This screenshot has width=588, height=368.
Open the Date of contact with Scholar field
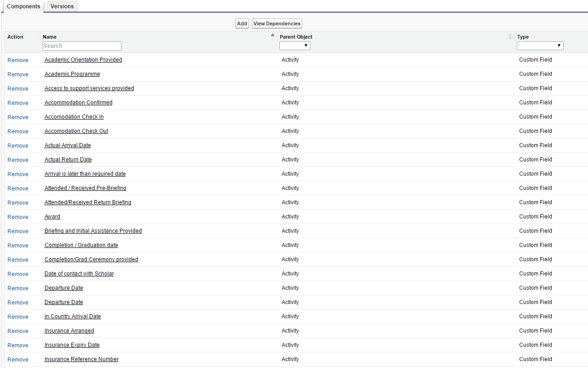click(x=79, y=273)
